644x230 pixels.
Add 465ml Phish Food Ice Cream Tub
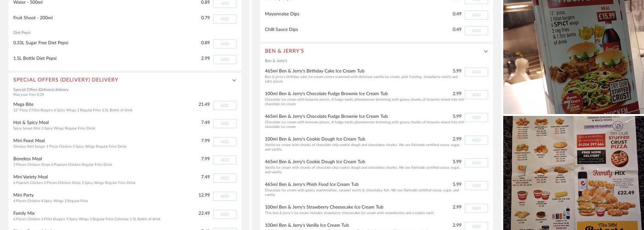pos(476,185)
